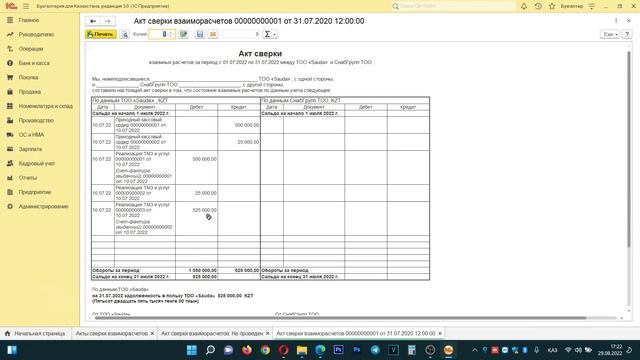Open the 1C application taskbar icon
Viewport: 640px width, 360px height.
448,350
